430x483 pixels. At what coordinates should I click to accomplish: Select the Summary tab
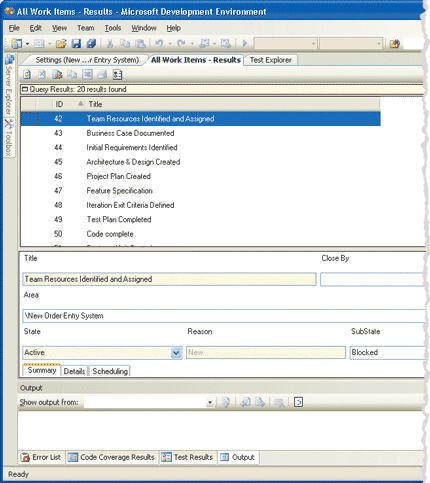coord(42,370)
